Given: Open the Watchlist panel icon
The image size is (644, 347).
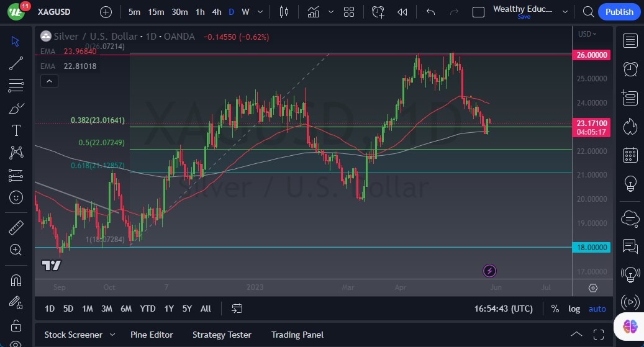Looking at the screenshot, I should pyautogui.click(x=630, y=41).
